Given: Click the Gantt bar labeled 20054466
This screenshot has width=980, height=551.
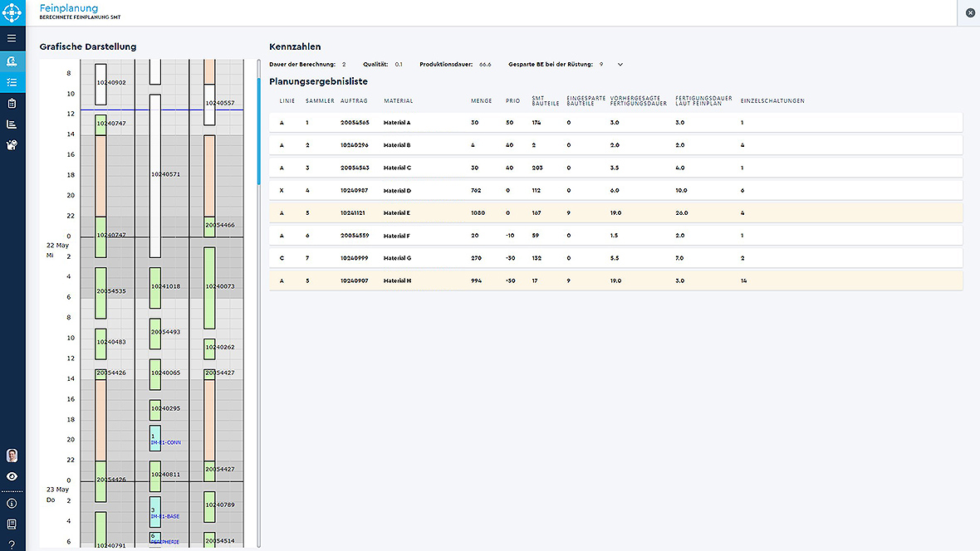Looking at the screenshot, I should tap(209, 227).
